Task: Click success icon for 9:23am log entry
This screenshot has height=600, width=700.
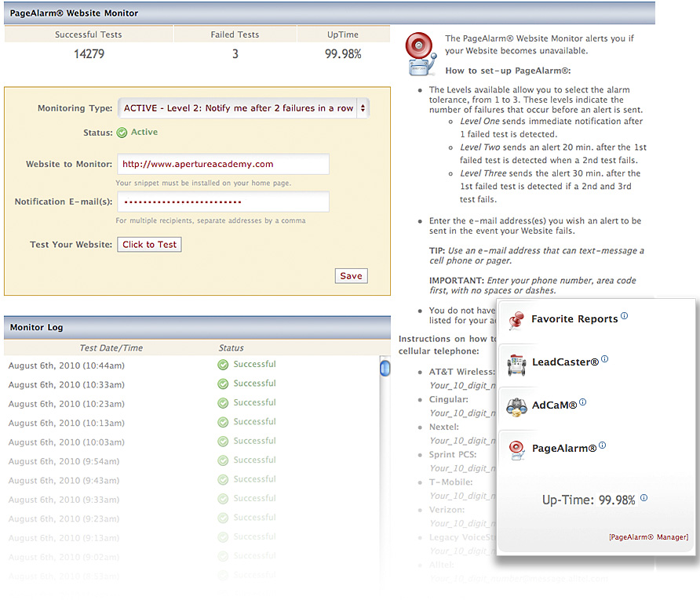Action: [223, 518]
